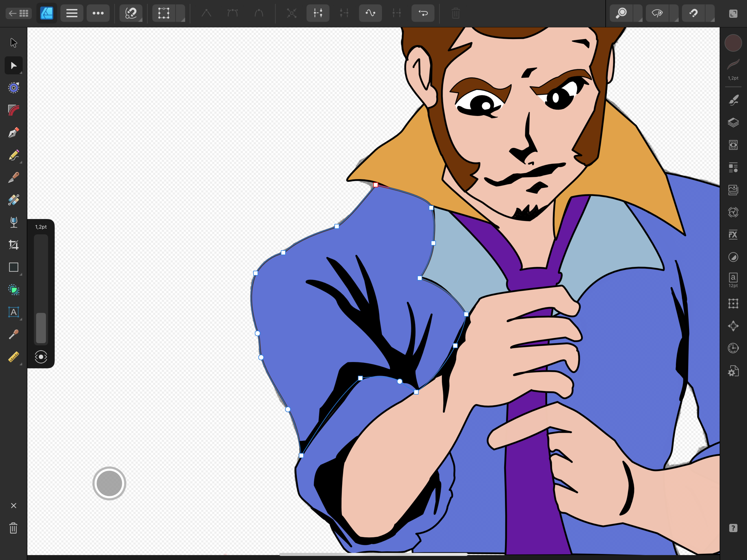Open the History studio
Screen dimensions: 747x560
[x=733, y=348]
